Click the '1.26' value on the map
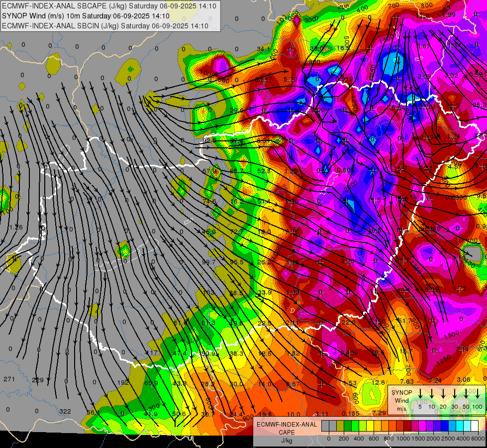487x448 pixels. pyautogui.click(x=16, y=227)
